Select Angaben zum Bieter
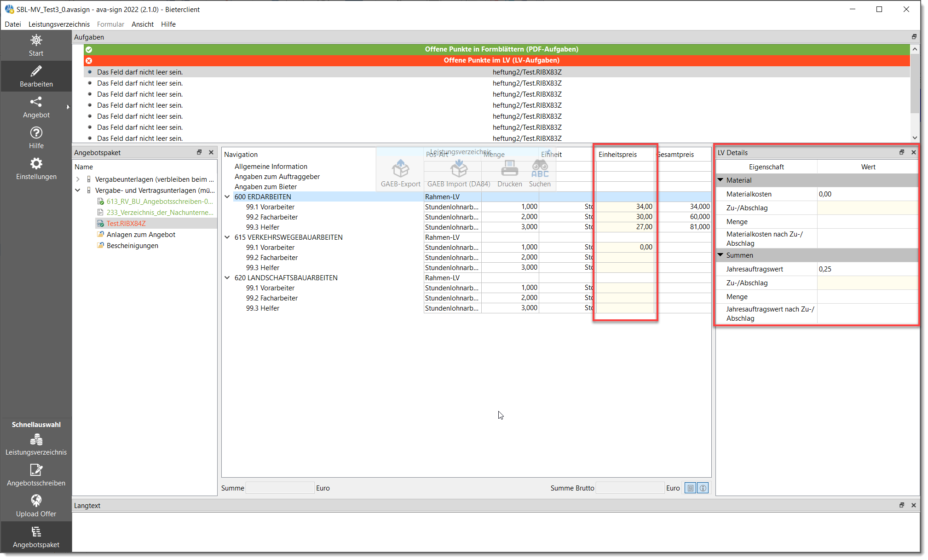This screenshot has height=560, width=928. 265,187
